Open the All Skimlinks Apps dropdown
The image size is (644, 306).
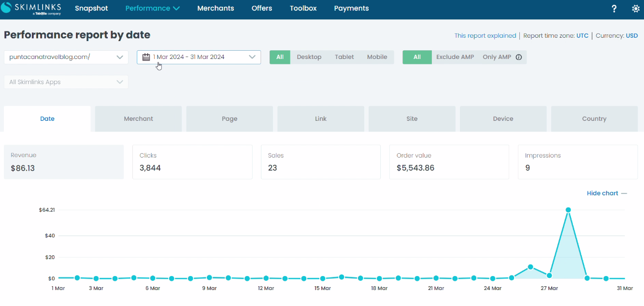point(66,82)
